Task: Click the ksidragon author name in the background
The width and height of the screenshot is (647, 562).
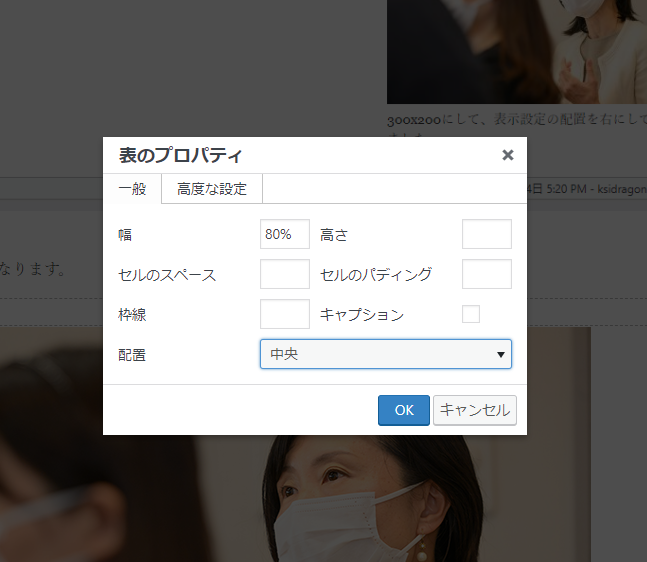Action: click(x=620, y=189)
